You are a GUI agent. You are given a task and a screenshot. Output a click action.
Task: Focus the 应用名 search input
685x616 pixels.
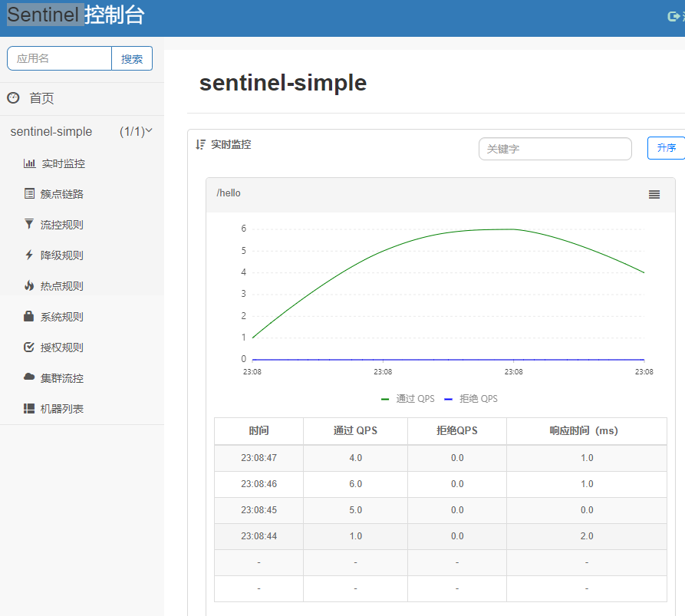(59, 58)
